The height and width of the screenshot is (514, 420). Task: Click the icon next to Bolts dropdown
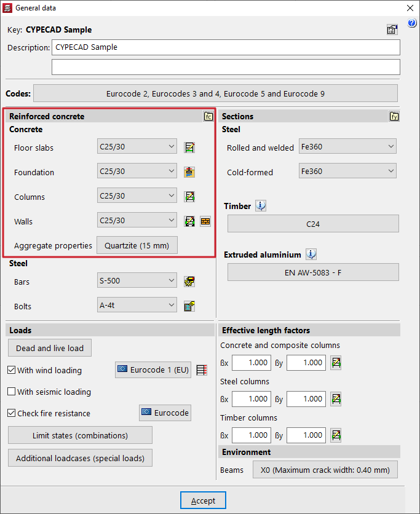[190, 306]
